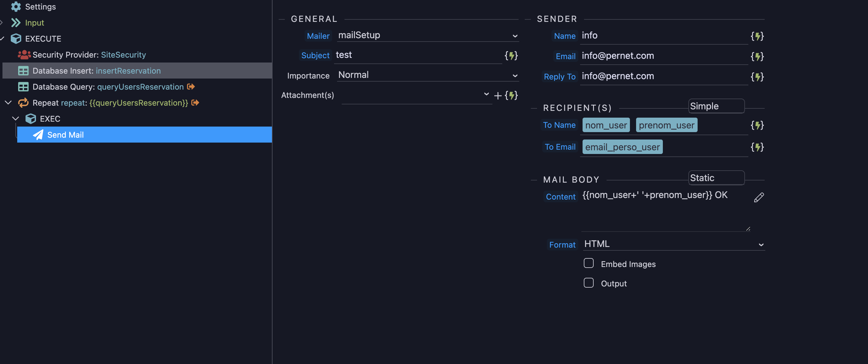
Task: Select Database Query: queryUsersReservation step
Action: coord(108,87)
